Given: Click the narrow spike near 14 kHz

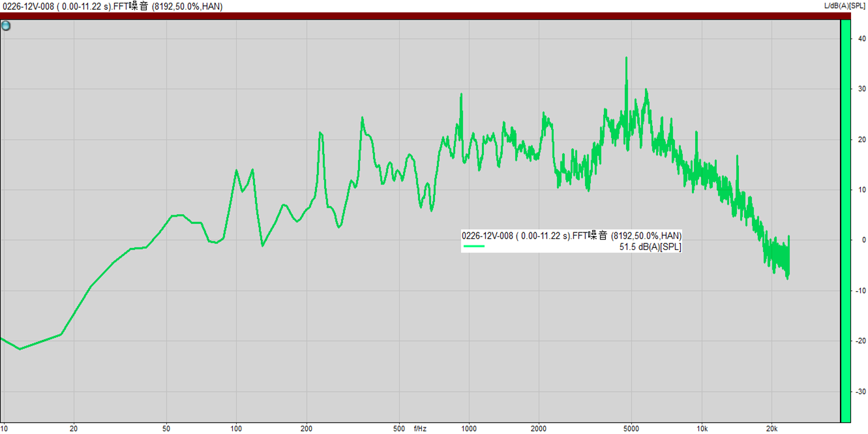Looking at the screenshot, I should [x=738, y=157].
